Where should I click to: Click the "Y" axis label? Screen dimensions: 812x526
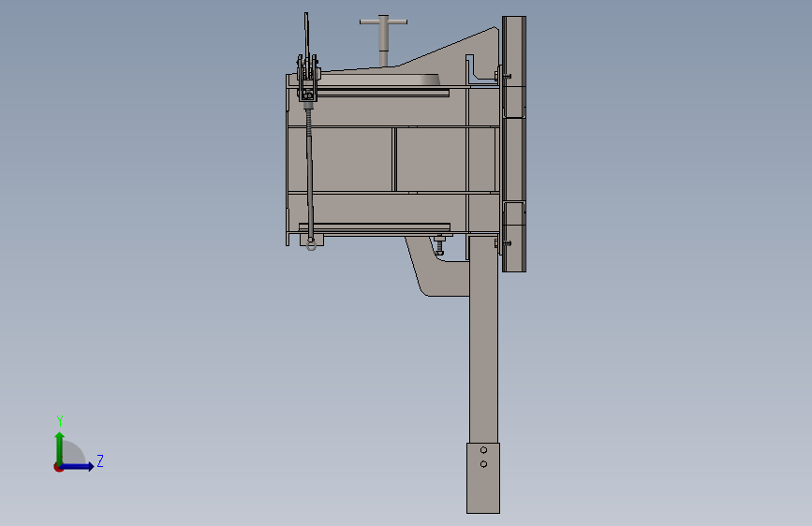click(x=60, y=420)
